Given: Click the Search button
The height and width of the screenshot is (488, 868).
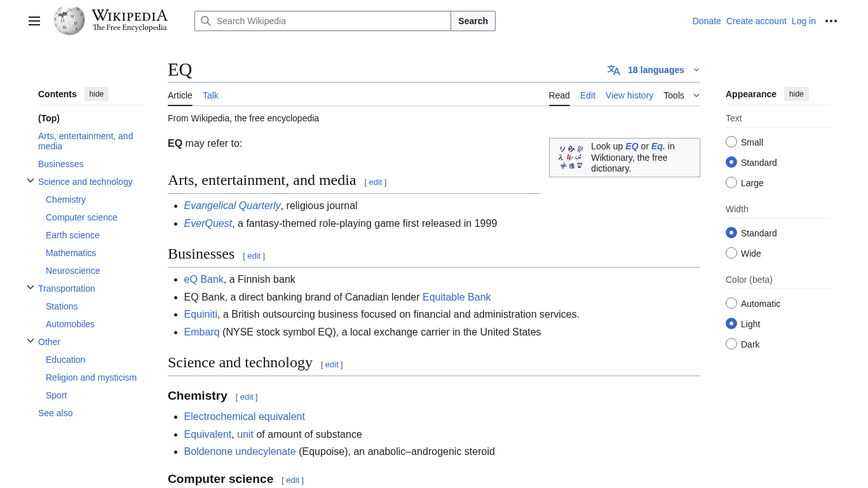Looking at the screenshot, I should (473, 21).
